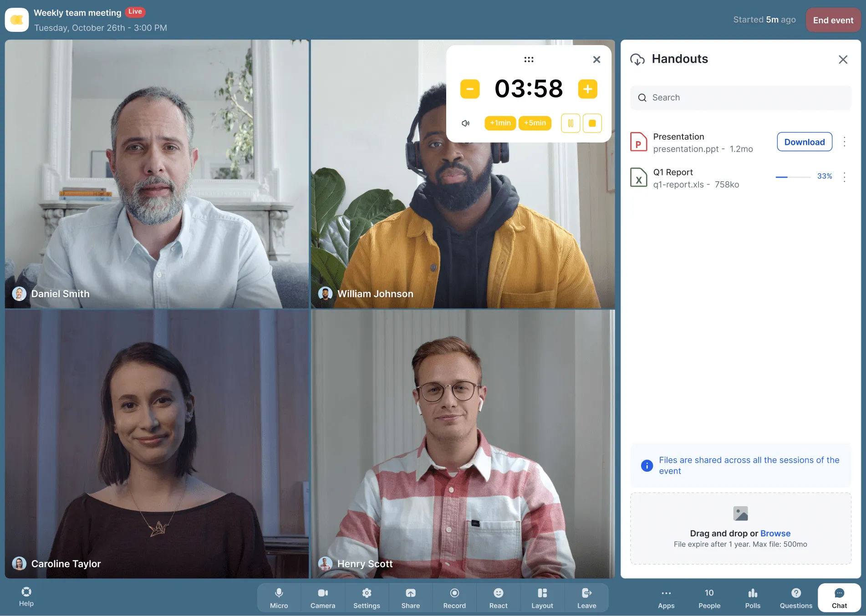Open Settings from the toolbar

click(367, 598)
